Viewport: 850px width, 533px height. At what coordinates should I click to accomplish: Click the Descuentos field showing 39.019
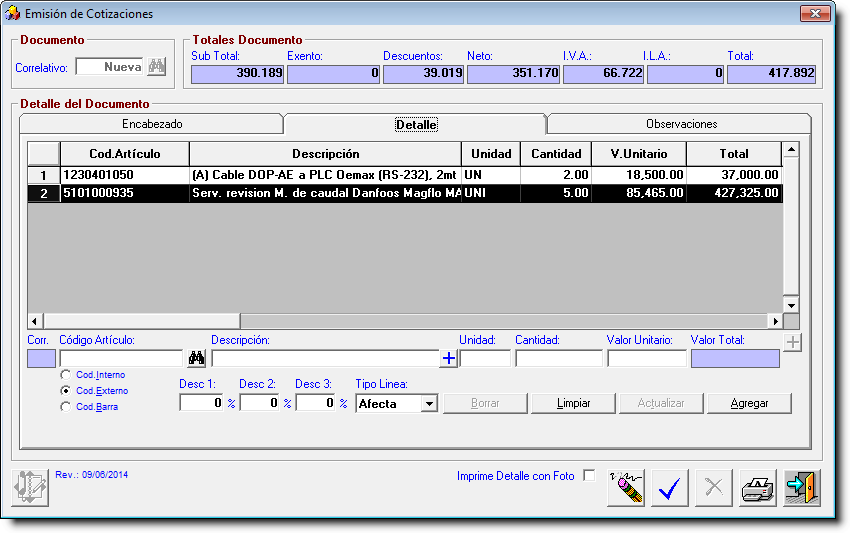(x=423, y=74)
